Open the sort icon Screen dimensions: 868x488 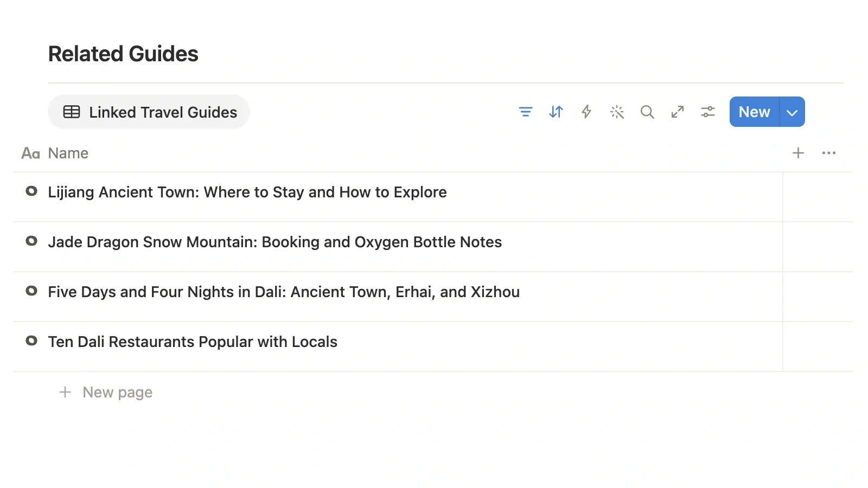pos(556,112)
